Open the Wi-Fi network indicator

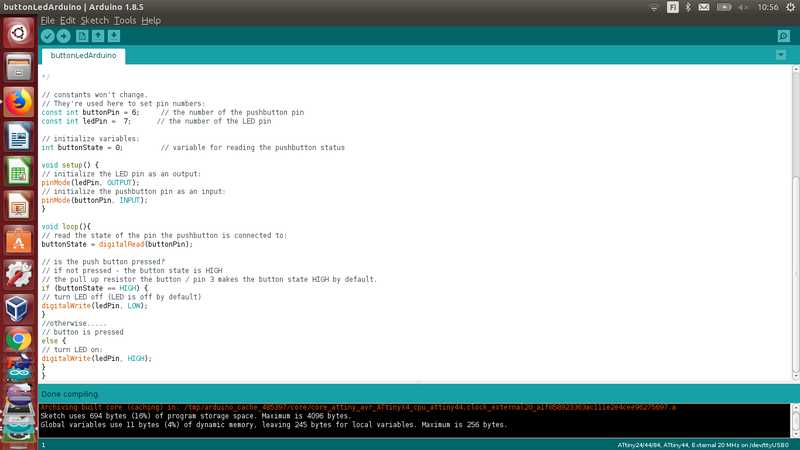tap(654, 7)
